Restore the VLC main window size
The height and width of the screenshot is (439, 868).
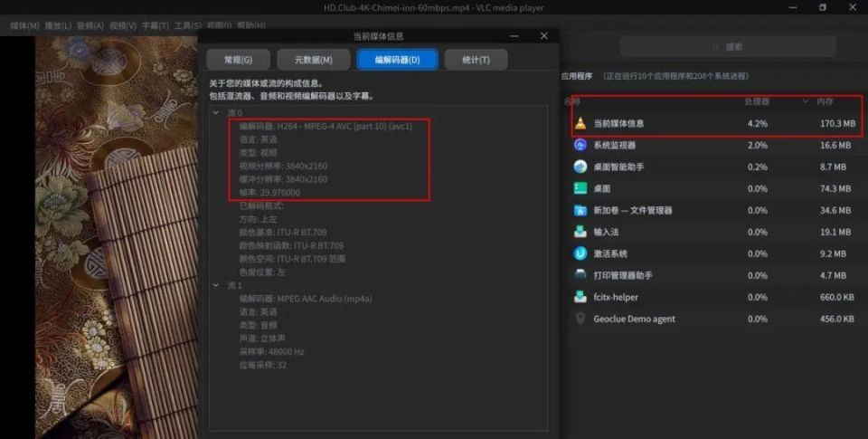(823, 8)
